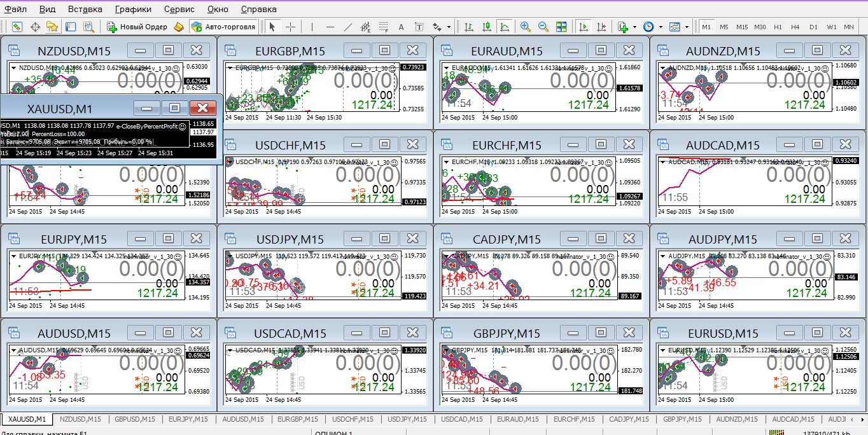868x435 pixels.
Task: Select the Fibonacci retracement tool
Action: point(383,27)
